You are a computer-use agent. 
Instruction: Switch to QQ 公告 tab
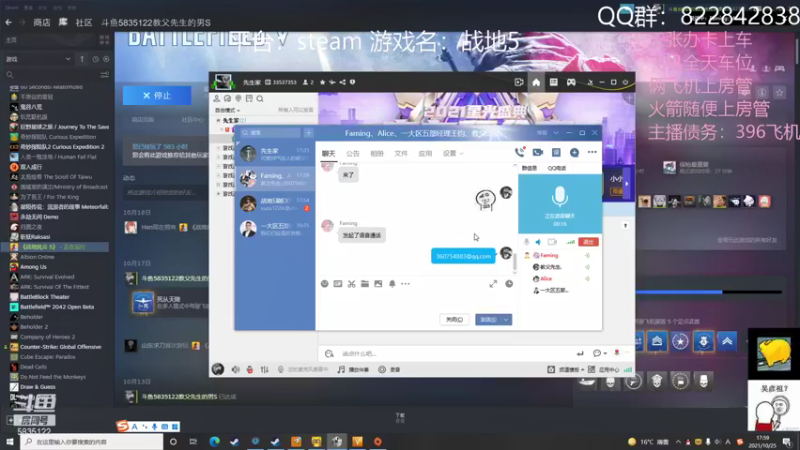(x=353, y=154)
